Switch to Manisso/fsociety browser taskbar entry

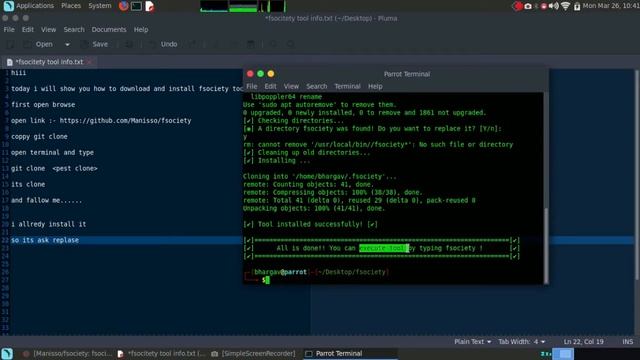pos(67,353)
